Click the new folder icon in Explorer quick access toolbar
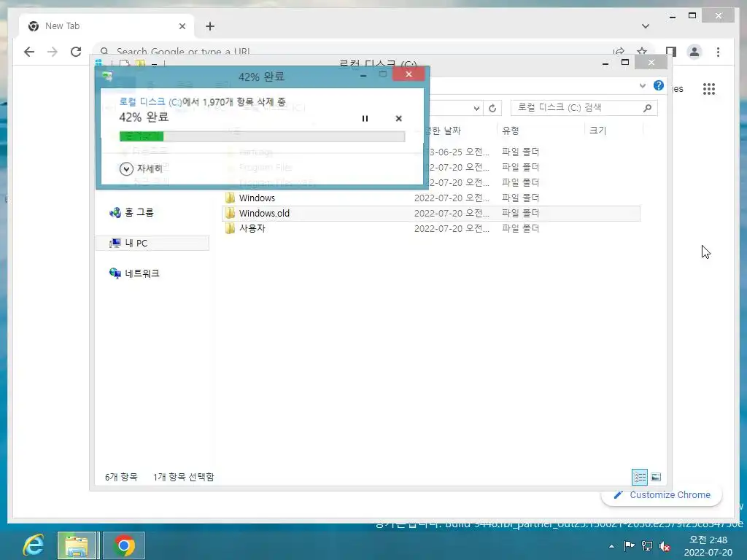This screenshot has height=560, width=747. (140, 63)
